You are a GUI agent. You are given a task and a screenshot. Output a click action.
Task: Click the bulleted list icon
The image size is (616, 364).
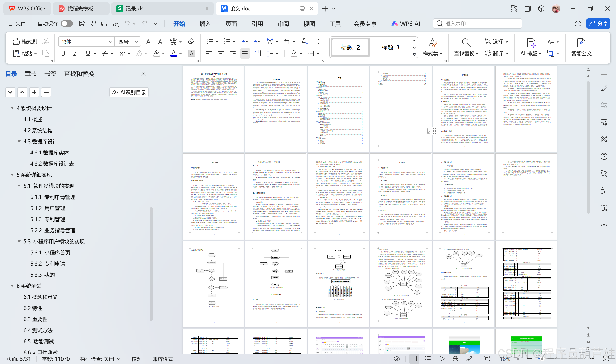point(210,41)
